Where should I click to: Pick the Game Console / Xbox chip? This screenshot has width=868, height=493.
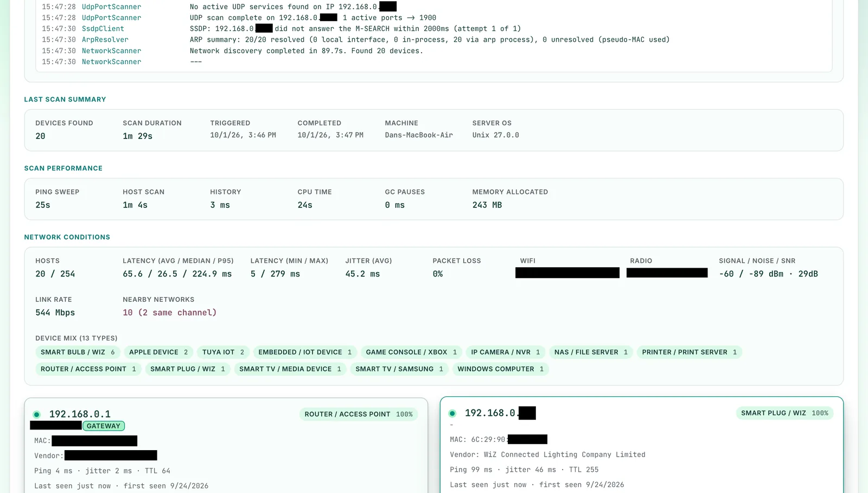411,352
